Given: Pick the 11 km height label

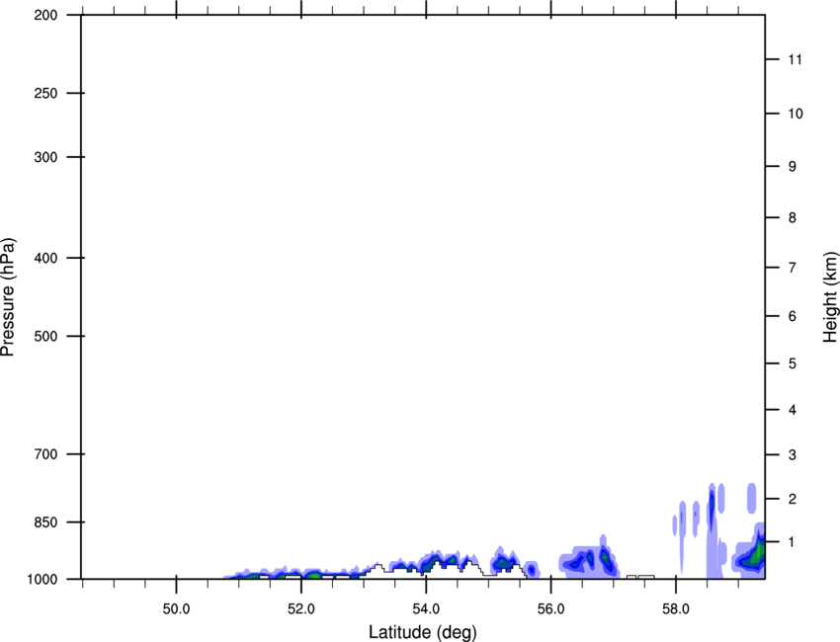Looking at the screenshot, I should pyautogui.click(x=796, y=59).
